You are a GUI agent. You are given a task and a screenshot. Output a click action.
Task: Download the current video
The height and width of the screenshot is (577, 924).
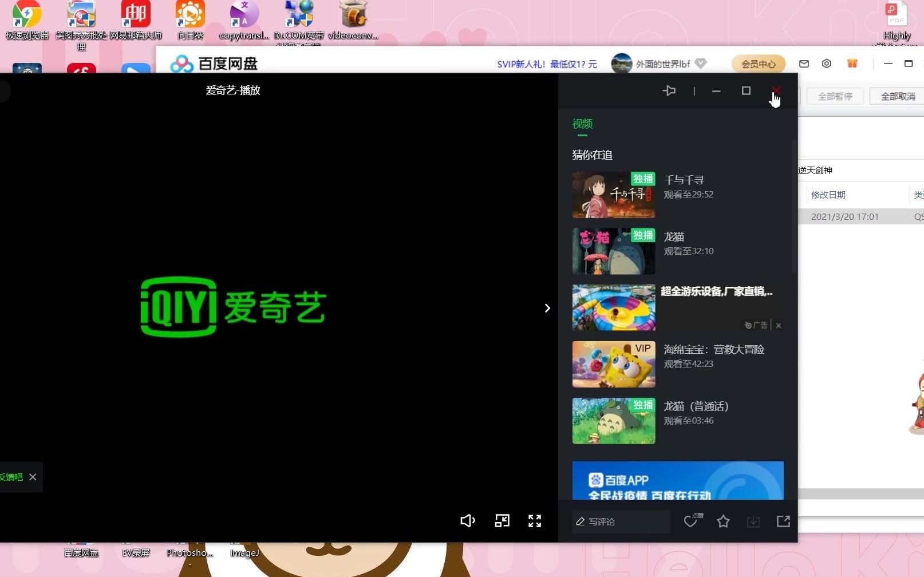point(753,521)
